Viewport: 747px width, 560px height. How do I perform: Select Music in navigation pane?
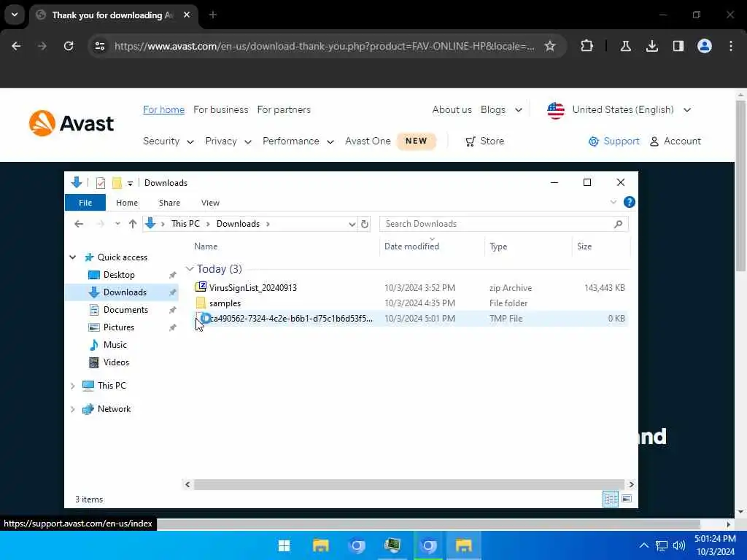coord(115,345)
